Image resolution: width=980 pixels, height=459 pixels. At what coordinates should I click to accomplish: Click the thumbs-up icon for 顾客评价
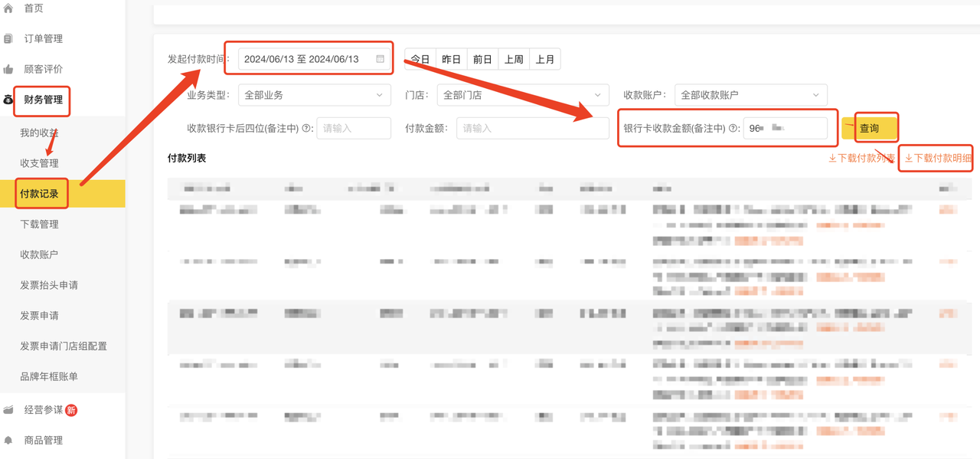(x=8, y=69)
